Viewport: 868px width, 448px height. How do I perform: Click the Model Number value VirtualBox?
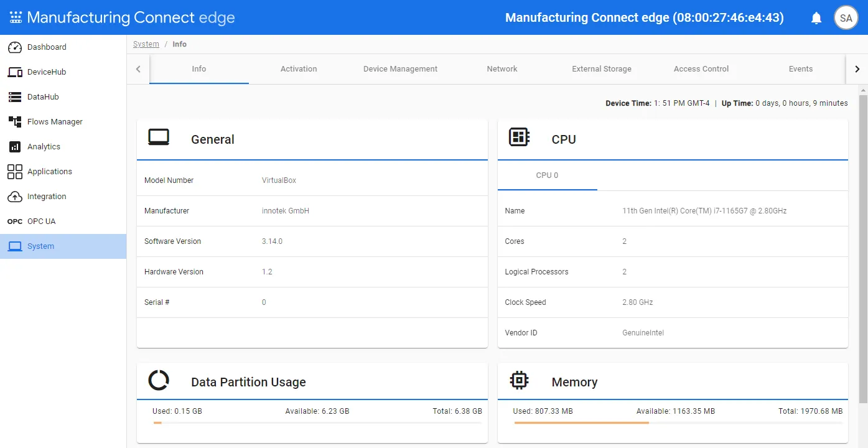(x=279, y=180)
